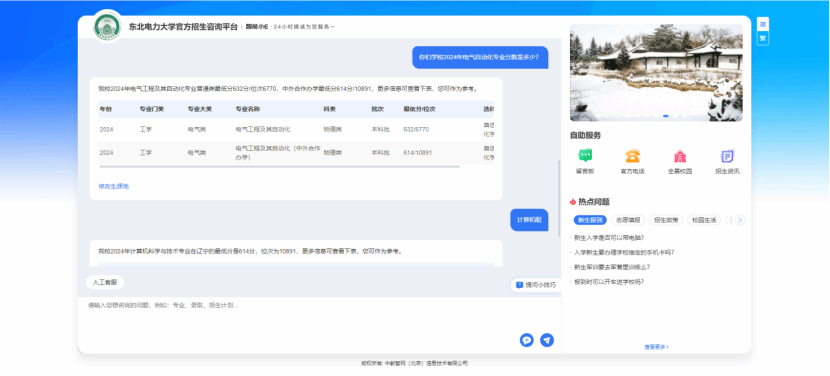This screenshot has height=376, width=830.
Task: Open question 新生入学是否可以带电脑?
Action: 609,238
